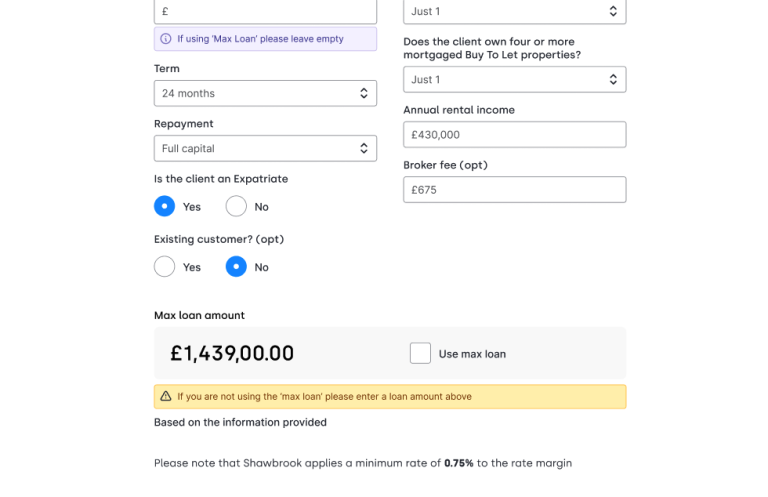Click the loan amount £ input field
Viewport: 768px width, 497px height.
coord(265,12)
